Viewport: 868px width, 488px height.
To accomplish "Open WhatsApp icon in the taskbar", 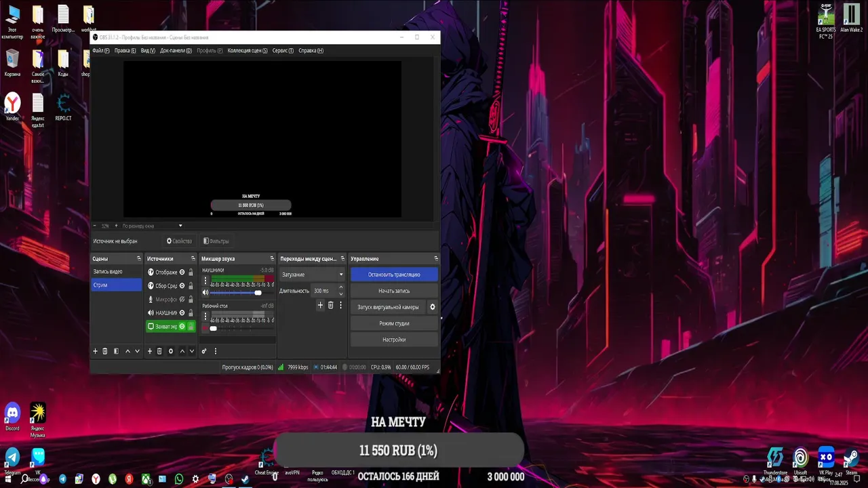I will (x=179, y=479).
